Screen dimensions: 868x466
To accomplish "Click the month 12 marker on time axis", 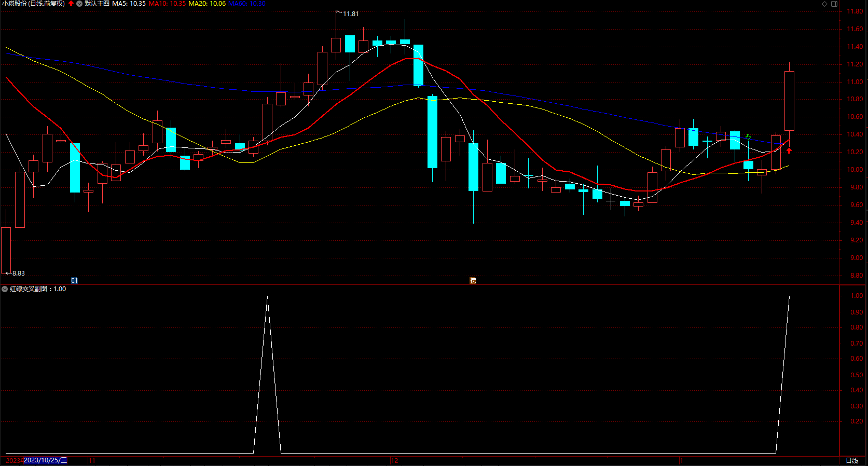I will (394, 461).
